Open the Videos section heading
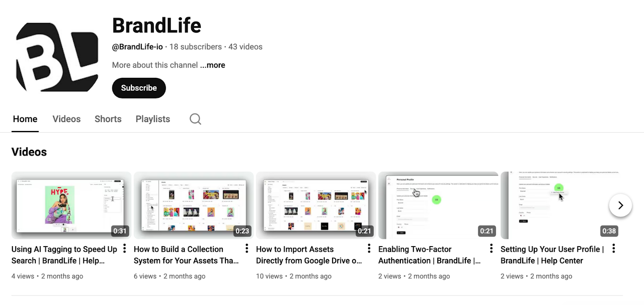644x305 pixels. [x=29, y=152]
